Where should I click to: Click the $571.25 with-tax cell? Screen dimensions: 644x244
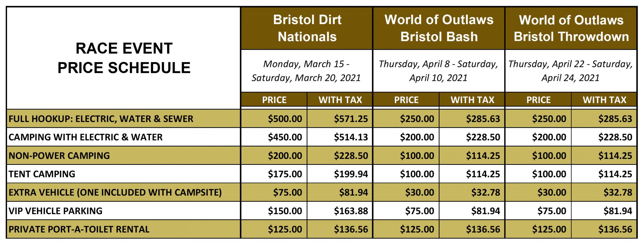pyautogui.click(x=340, y=118)
